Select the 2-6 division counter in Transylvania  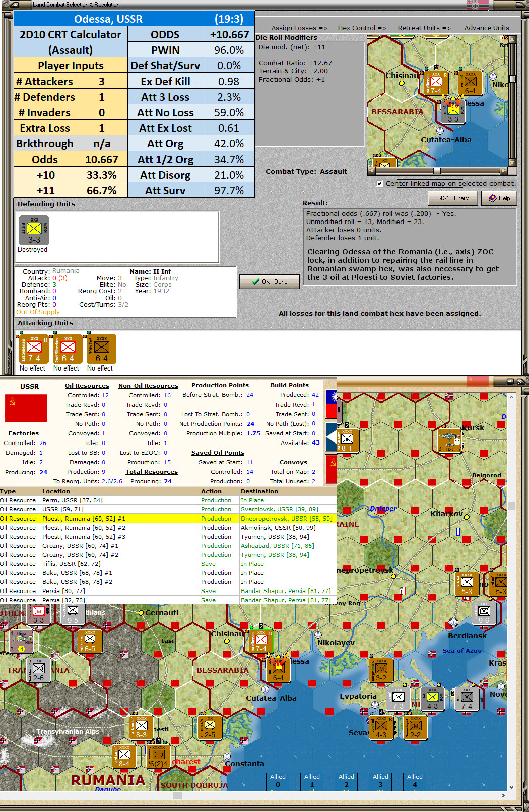pos(39,670)
